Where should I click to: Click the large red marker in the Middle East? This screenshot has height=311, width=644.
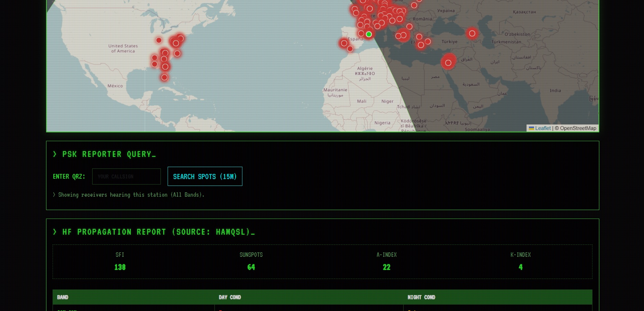pyautogui.click(x=448, y=63)
